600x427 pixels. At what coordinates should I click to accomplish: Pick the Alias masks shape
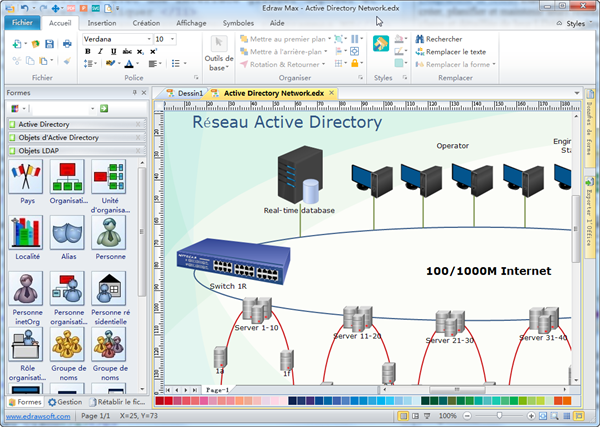67,233
